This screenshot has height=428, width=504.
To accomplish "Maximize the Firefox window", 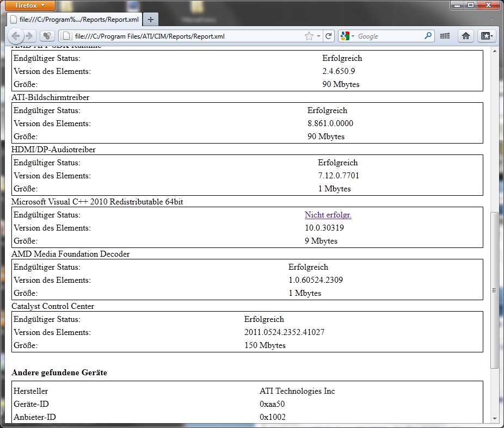I will [471, 5].
